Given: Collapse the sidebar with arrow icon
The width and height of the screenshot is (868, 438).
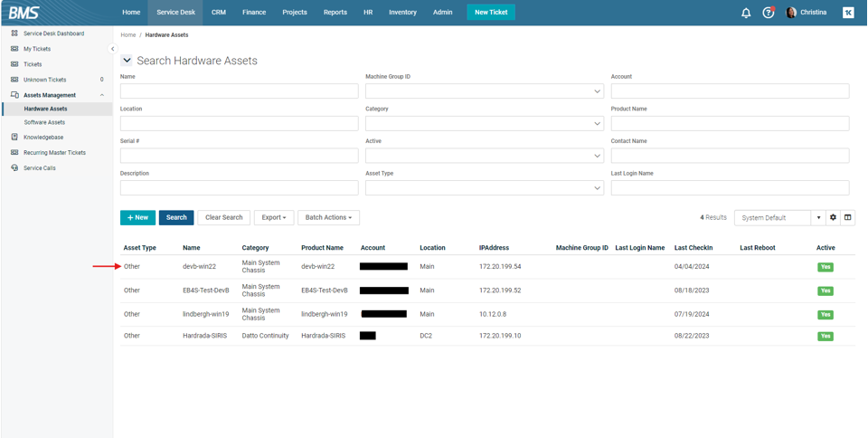Looking at the screenshot, I should coord(112,49).
